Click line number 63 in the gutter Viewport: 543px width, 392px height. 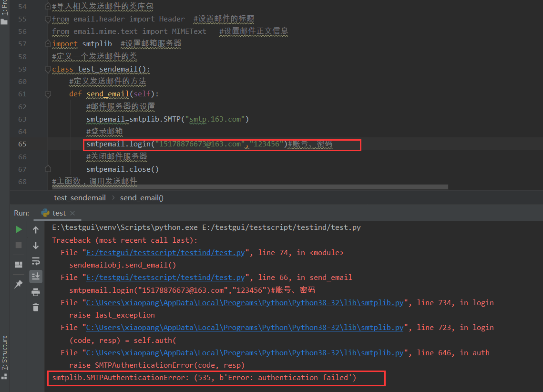(x=22, y=119)
